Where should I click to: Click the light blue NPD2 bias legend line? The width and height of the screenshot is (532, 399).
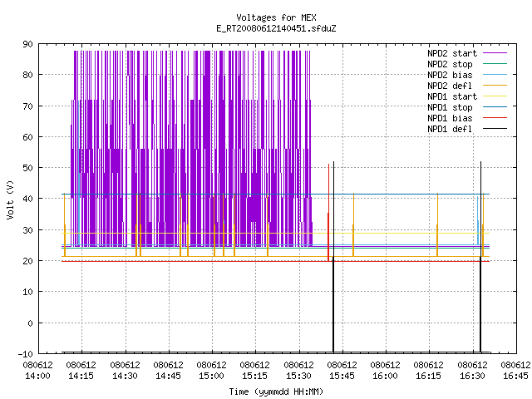click(495, 75)
